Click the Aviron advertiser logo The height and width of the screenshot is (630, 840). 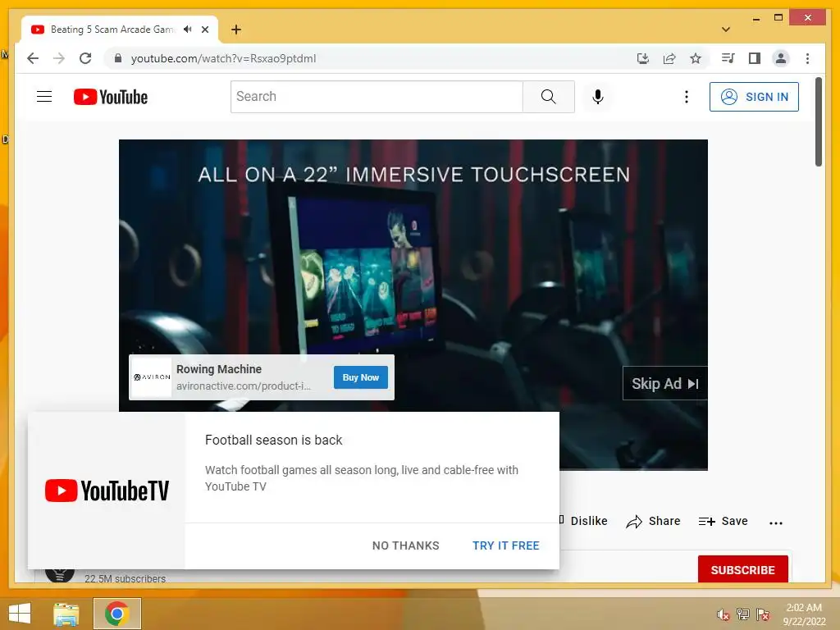(x=152, y=377)
